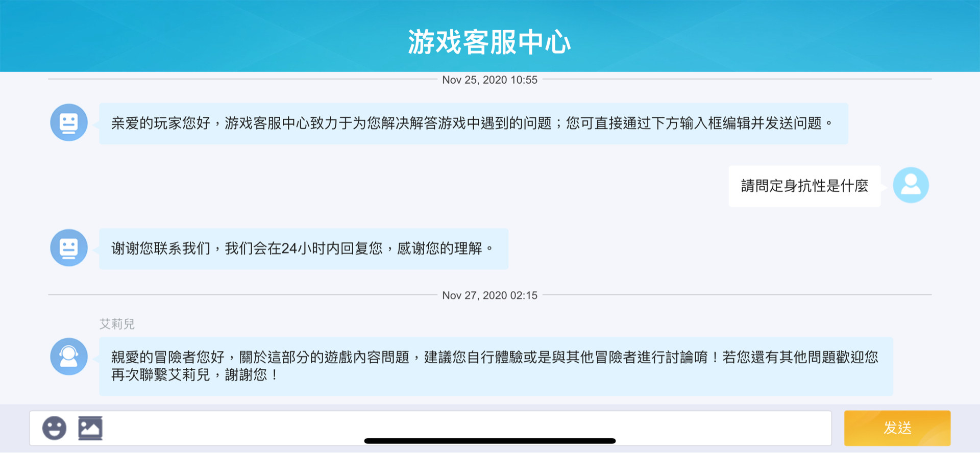Select the welcome message starting 亲爱的玩家您好
The height and width of the screenshot is (453, 980).
474,123
